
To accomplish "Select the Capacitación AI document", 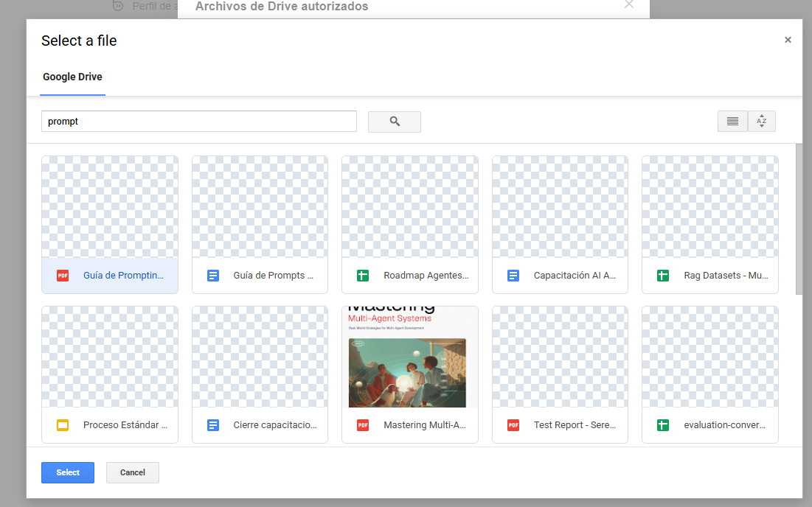I will pos(560,225).
